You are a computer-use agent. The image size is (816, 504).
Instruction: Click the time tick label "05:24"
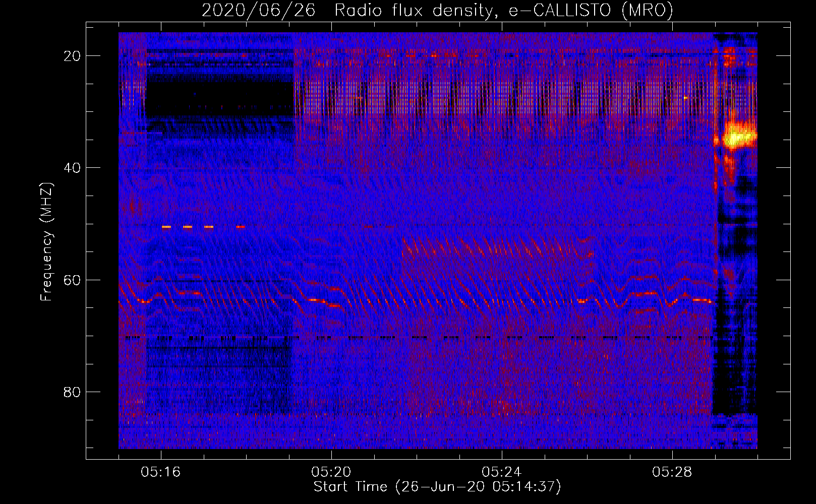[x=502, y=472]
